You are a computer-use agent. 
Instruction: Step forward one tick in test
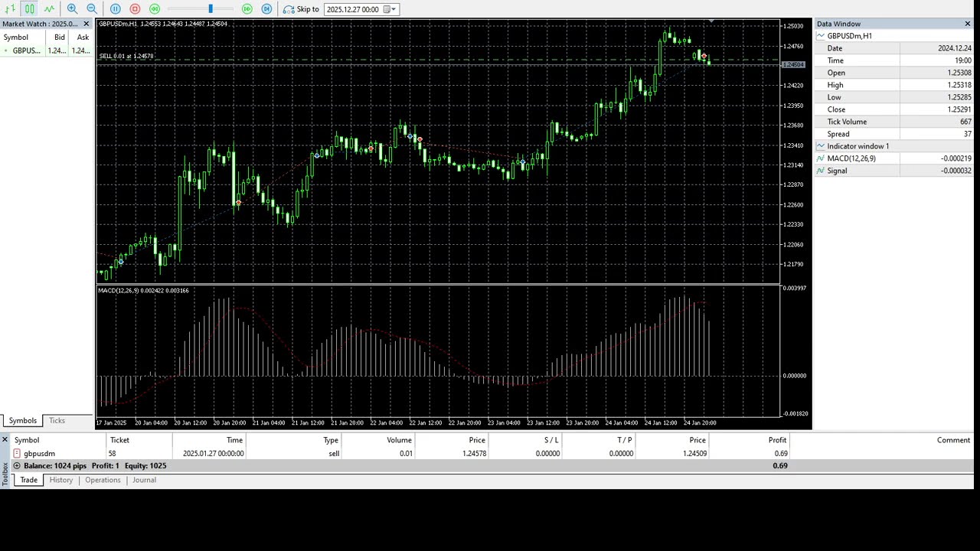coord(266,9)
